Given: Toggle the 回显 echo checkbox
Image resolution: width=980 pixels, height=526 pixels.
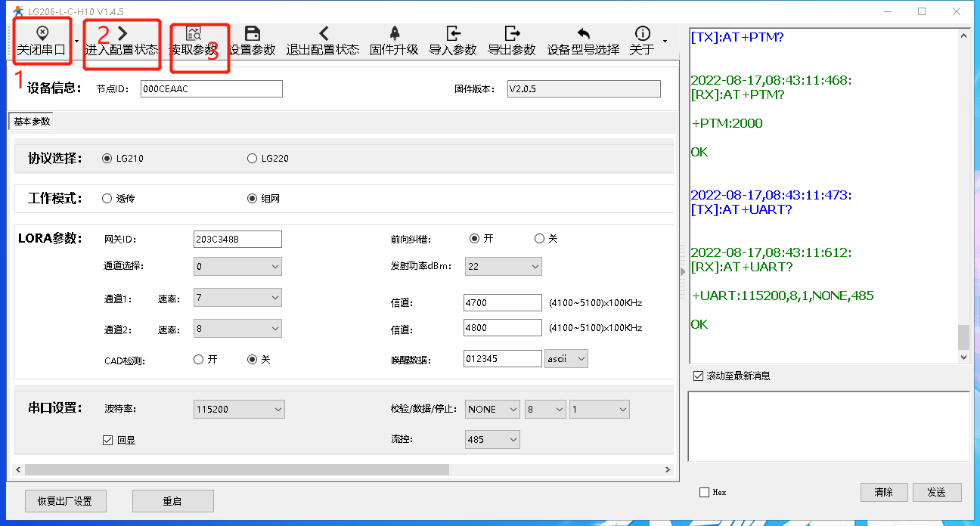Looking at the screenshot, I should (107, 440).
